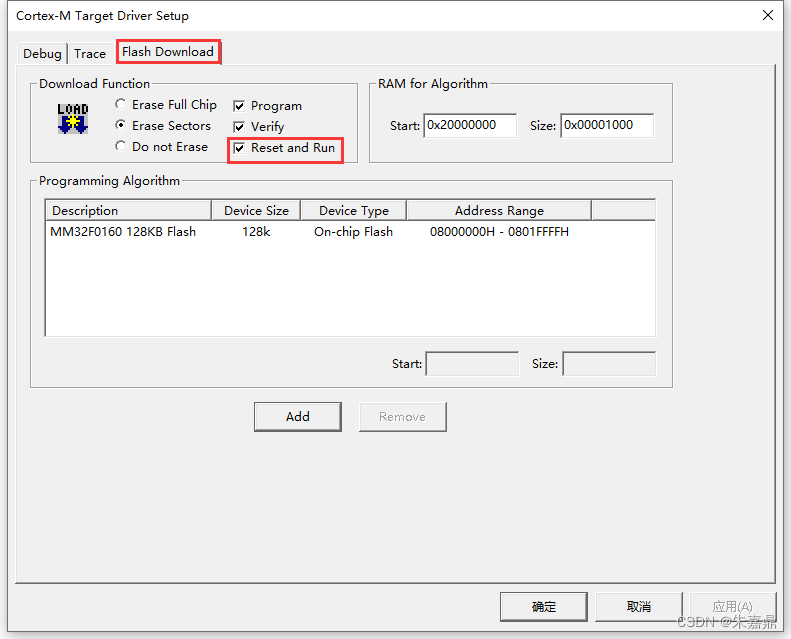Toggle the Reset and Run checkbox
791x639 pixels.
[x=239, y=148]
